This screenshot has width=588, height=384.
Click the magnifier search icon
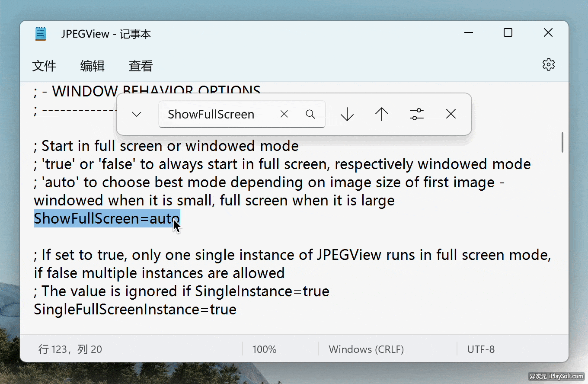pos(310,114)
